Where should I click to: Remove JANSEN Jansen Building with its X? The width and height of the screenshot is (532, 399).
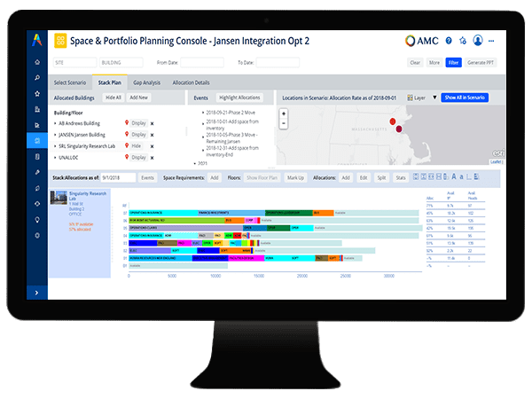pyautogui.click(x=152, y=135)
